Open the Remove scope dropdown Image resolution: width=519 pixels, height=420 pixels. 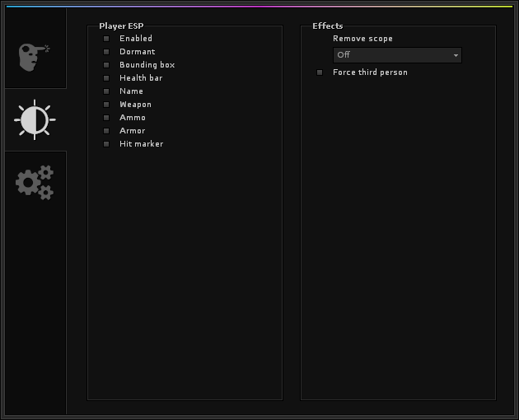pos(397,55)
